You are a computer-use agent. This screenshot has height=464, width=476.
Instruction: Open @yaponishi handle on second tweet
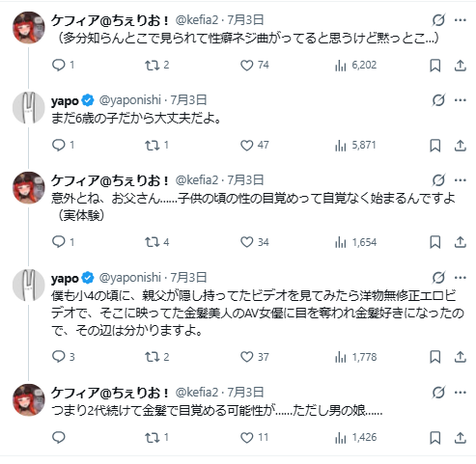[x=129, y=100]
